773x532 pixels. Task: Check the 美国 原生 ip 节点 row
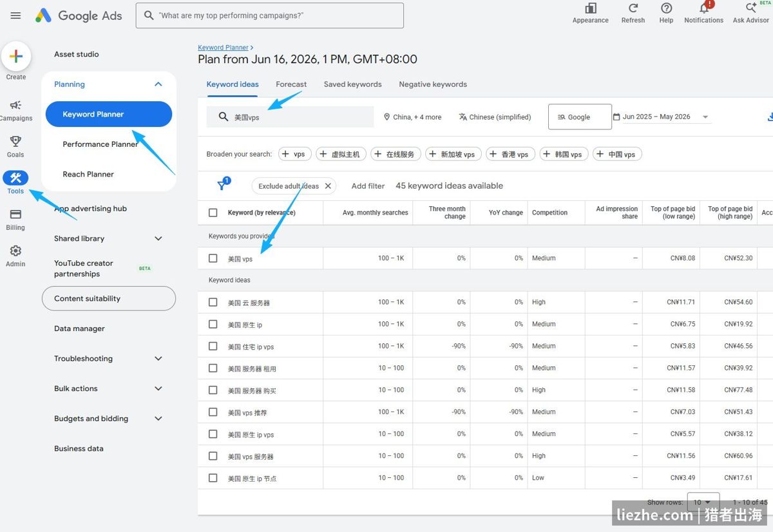(x=213, y=477)
